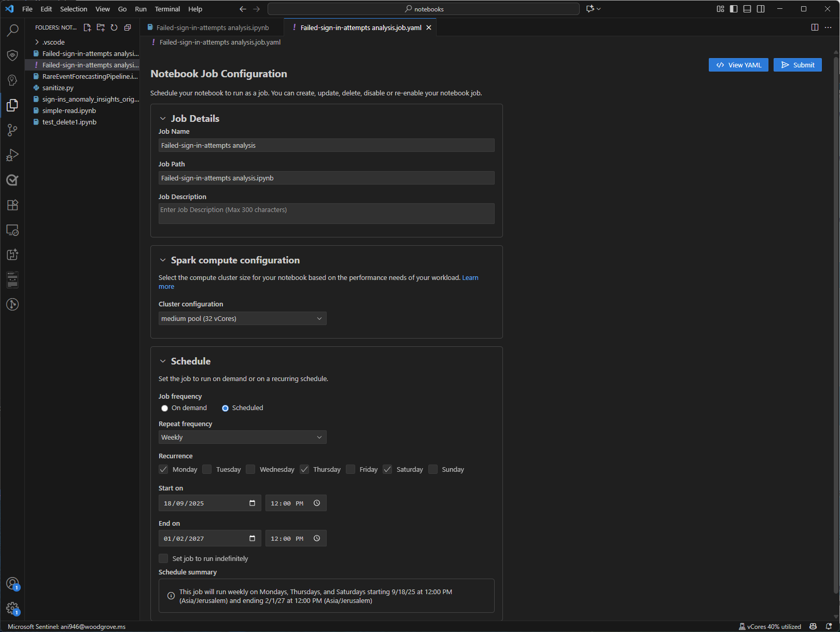Open Run and Debug view

(12, 155)
